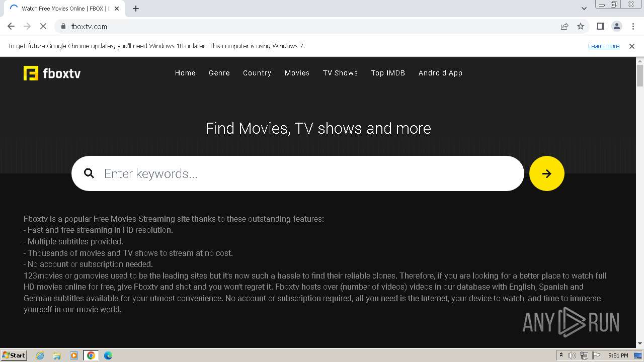Click the 'Find Movies, TV shows and more' heading
This screenshot has height=362, width=644.
[x=318, y=128]
